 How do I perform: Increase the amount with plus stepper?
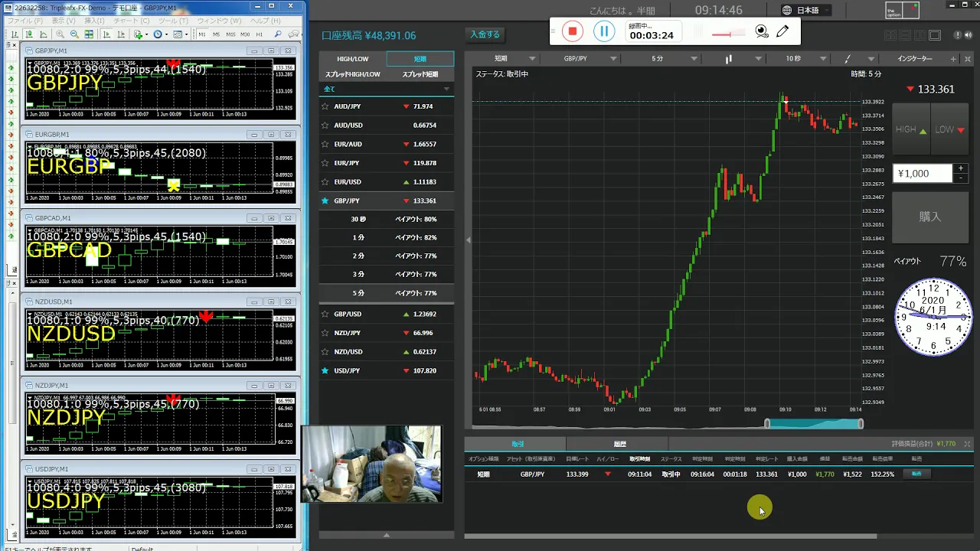coord(961,168)
